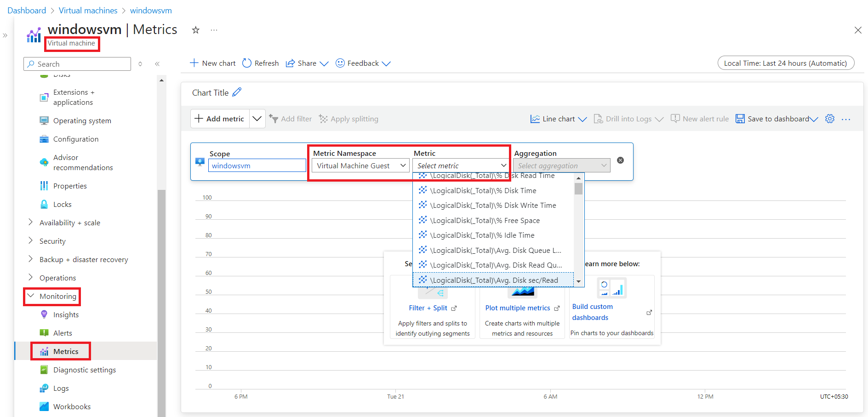868x417 pixels.
Task: Close the Metrics blade
Action: 858,30
